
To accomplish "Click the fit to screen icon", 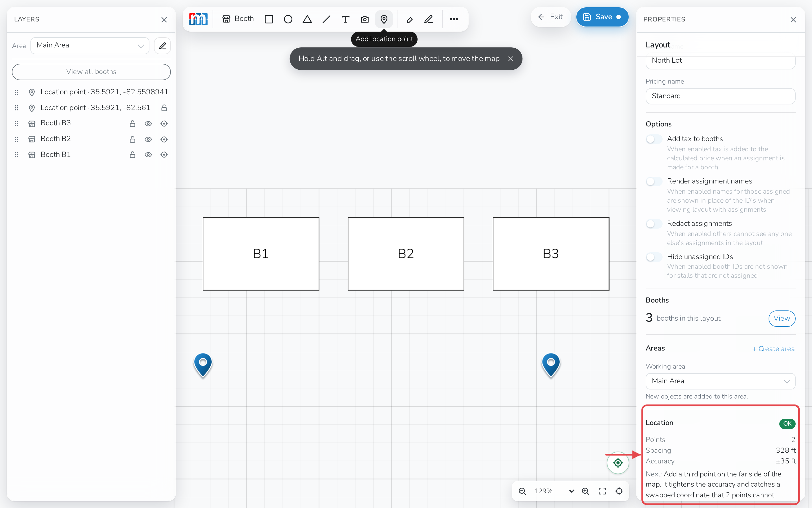I will 602,491.
